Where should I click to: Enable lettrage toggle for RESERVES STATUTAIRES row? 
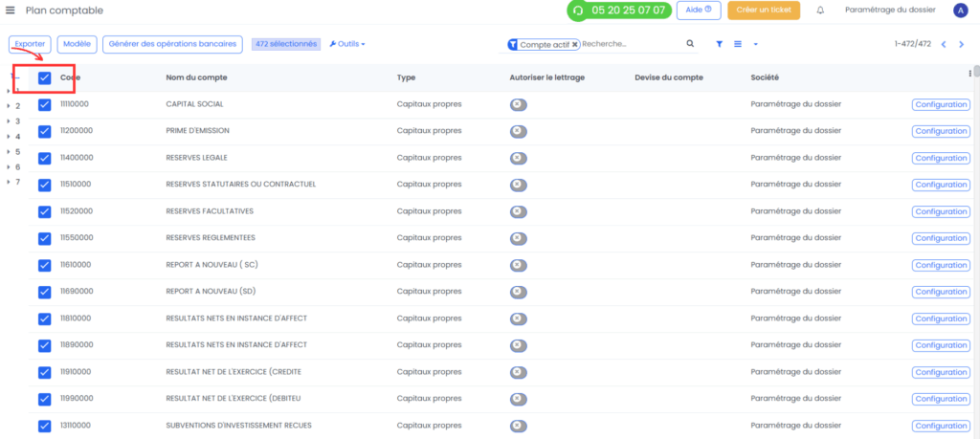[x=518, y=185]
